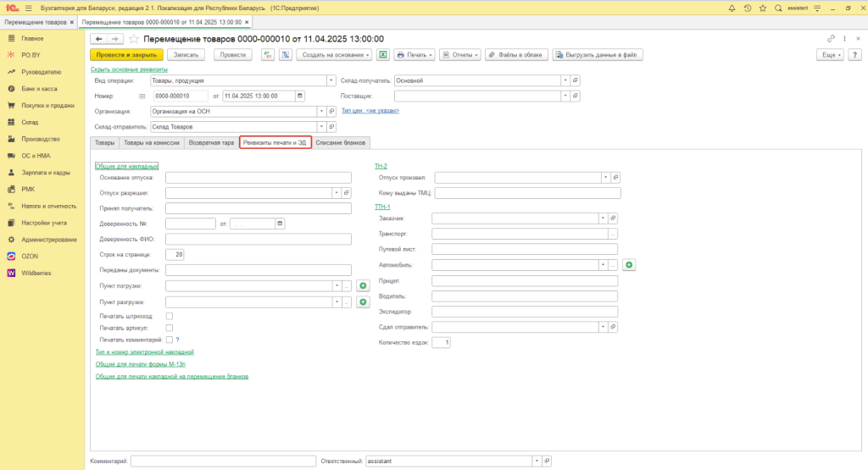Click into Путевой лист field
Image resolution: width=868 pixels, height=470 pixels.
coord(525,249)
